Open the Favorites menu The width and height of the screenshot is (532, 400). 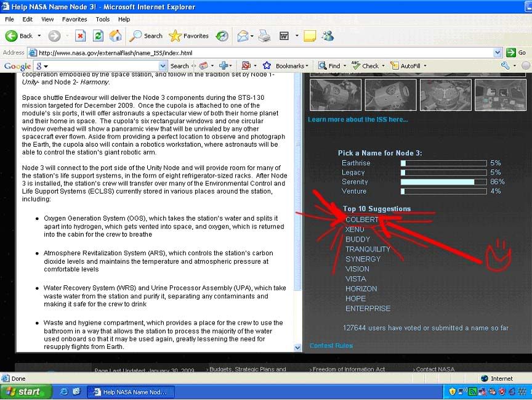pos(75,19)
